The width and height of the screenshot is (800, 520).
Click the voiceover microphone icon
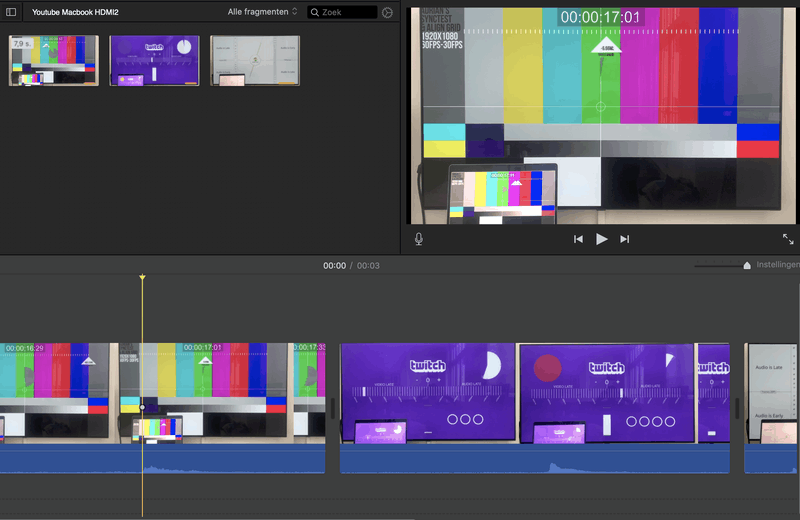coord(419,239)
